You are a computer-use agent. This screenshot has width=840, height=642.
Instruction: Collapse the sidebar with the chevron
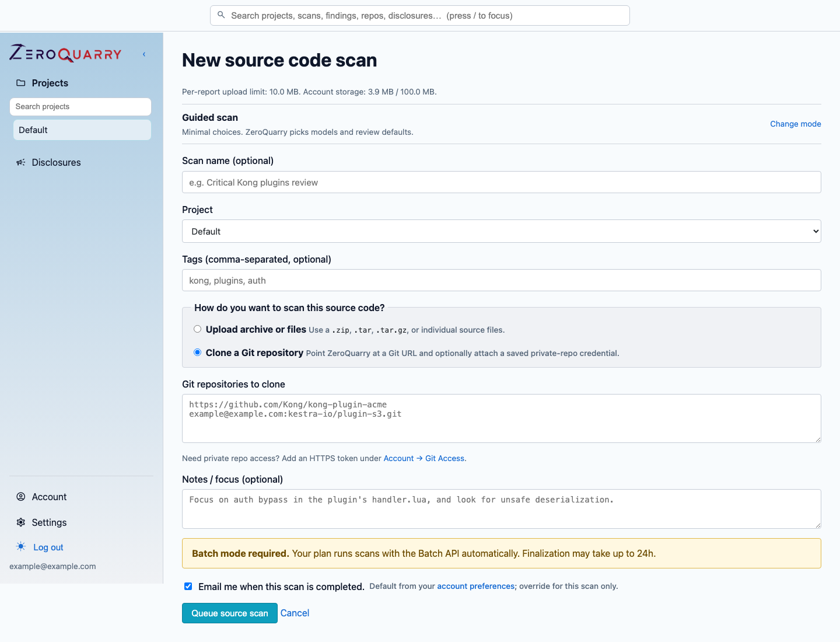[x=144, y=54]
